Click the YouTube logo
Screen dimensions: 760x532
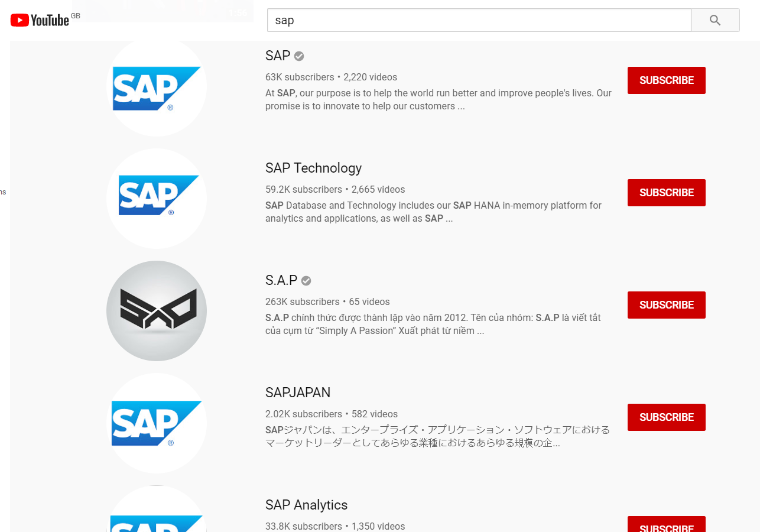click(x=40, y=20)
